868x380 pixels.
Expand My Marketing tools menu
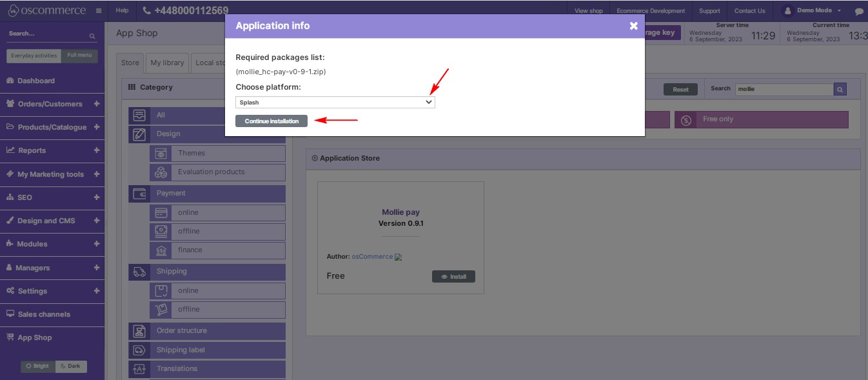tap(97, 174)
